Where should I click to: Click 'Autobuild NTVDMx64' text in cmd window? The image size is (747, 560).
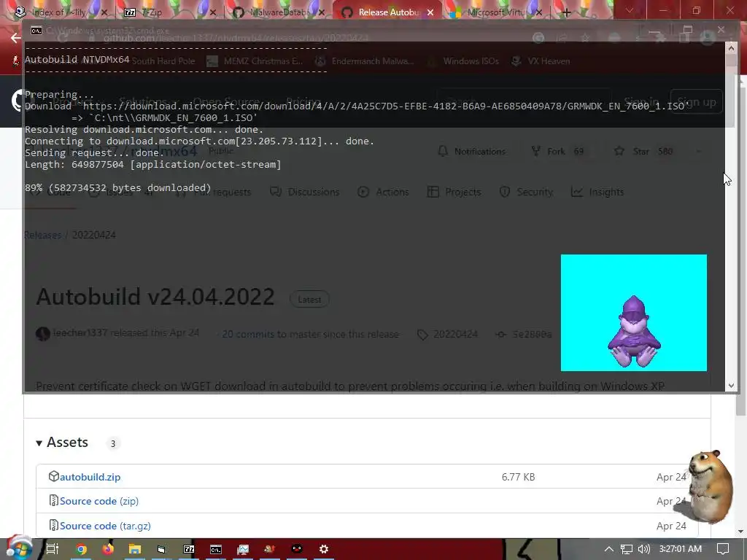77,60
